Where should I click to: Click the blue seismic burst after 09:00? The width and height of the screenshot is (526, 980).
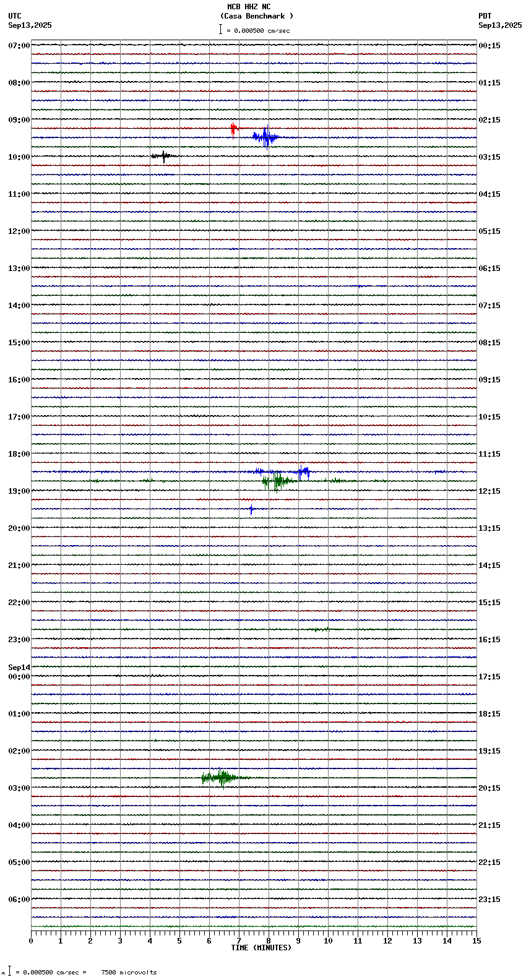coord(266,137)
